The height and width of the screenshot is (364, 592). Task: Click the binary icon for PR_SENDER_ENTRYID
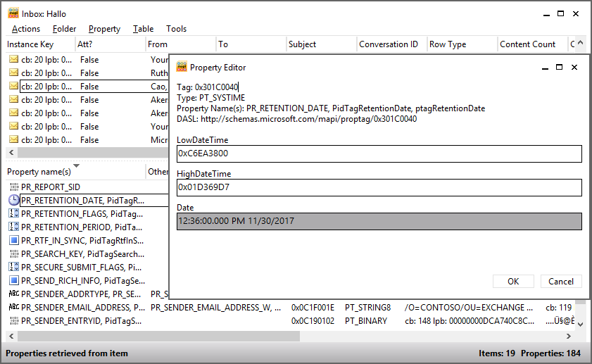13,320
